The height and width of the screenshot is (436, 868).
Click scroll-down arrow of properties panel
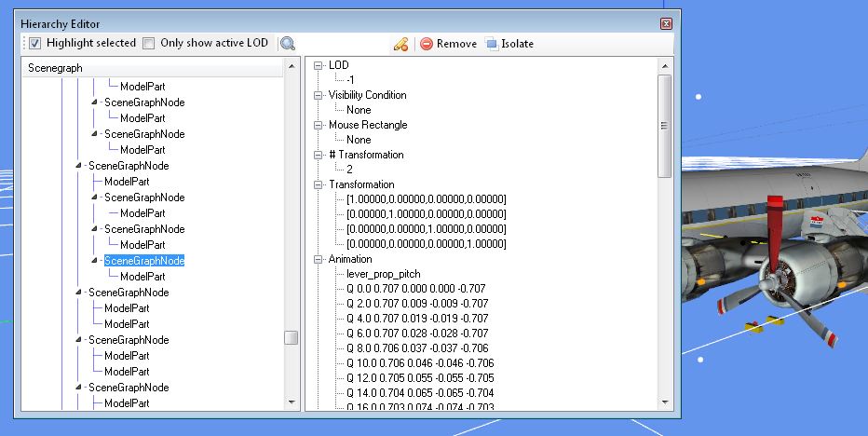[x=664, y=402]
